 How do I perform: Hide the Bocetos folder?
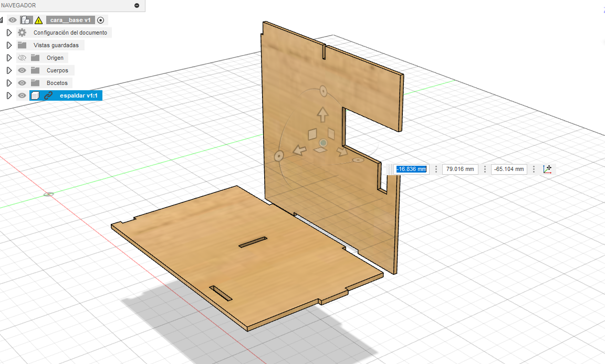(x=22, y=83)
